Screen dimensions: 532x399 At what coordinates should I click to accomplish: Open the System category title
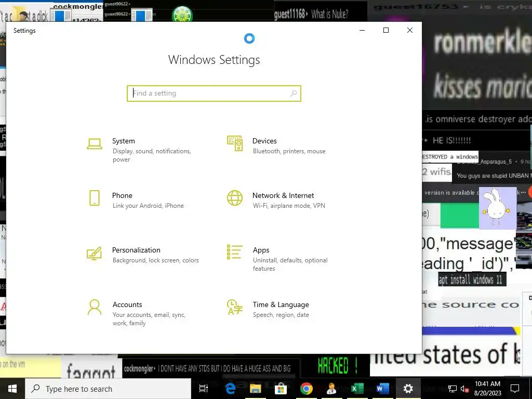click(124, 141)
